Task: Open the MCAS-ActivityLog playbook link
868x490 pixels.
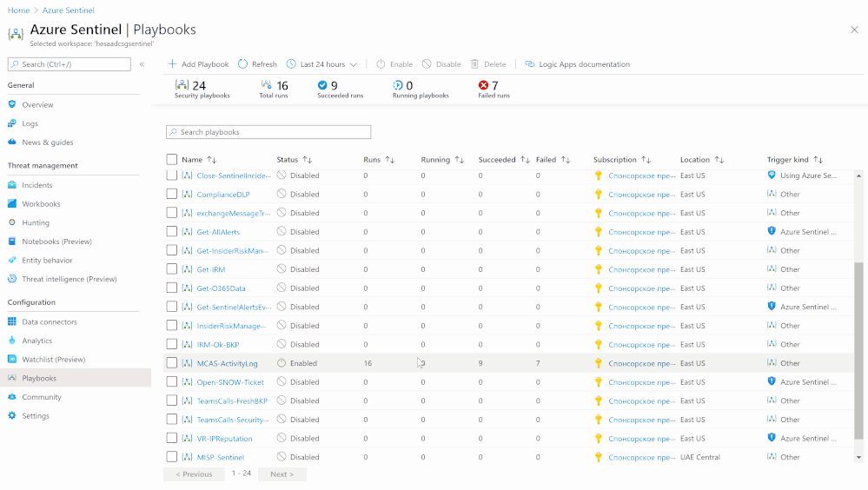Action: click(x=227, y=363)
